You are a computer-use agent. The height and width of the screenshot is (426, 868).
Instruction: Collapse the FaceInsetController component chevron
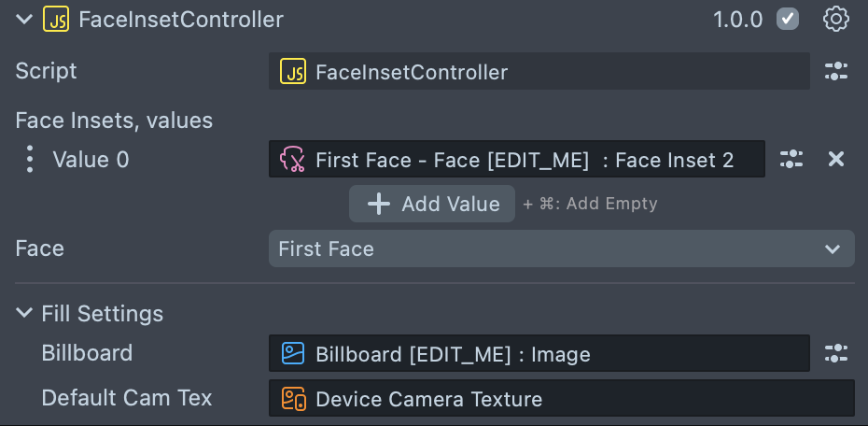(x=24, y=19)
